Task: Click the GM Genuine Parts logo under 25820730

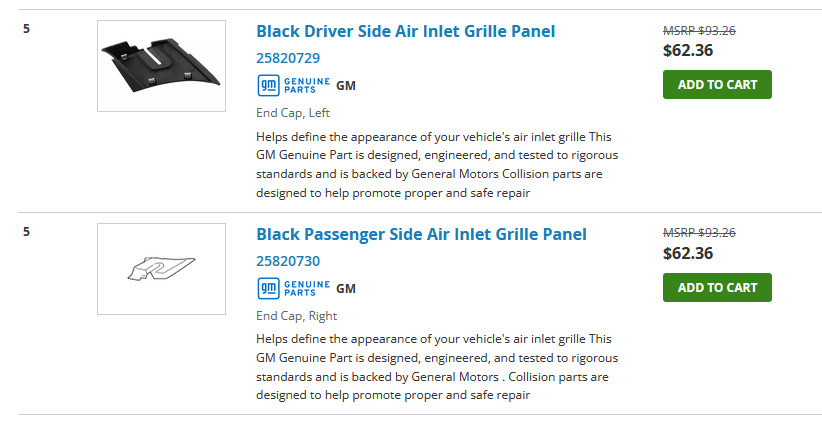Action: tap(293, 288)
